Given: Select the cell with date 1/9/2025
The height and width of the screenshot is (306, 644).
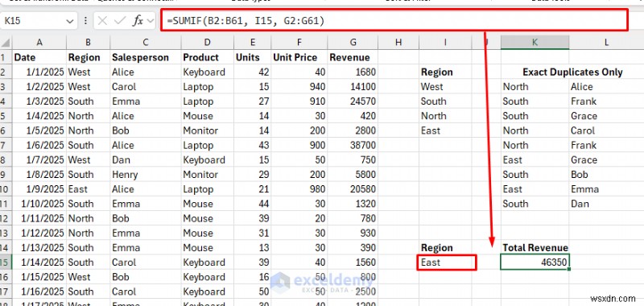Looking at the screenshot, I should click(39, 189).
